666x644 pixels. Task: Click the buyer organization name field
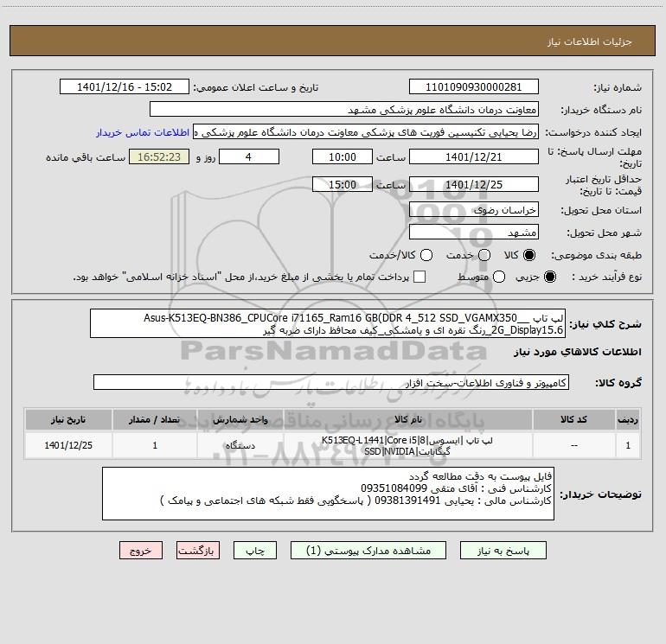(344, 110)
